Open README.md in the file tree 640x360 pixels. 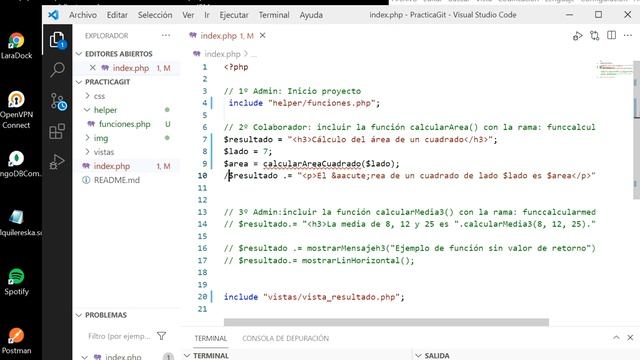click(x=117, y=180)
